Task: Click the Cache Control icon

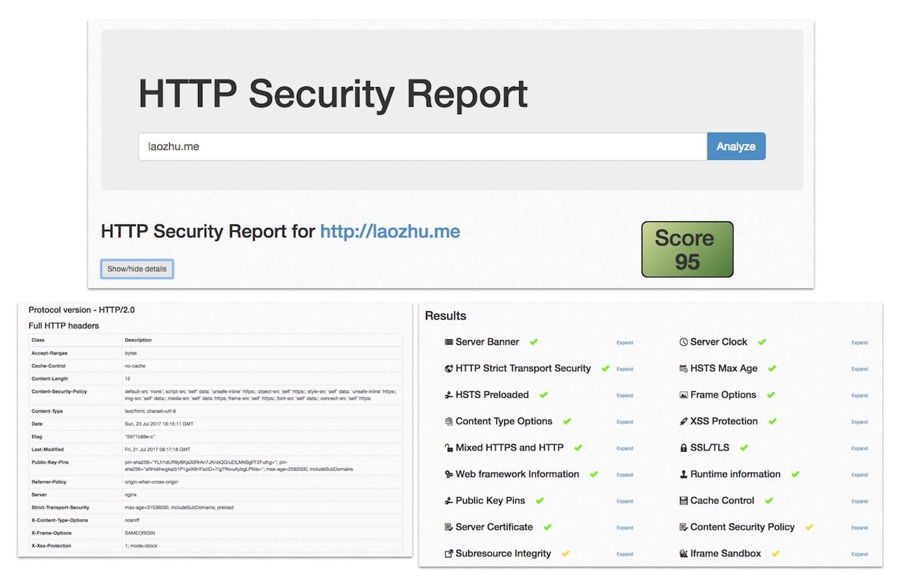Action: (x=683, y=500)
